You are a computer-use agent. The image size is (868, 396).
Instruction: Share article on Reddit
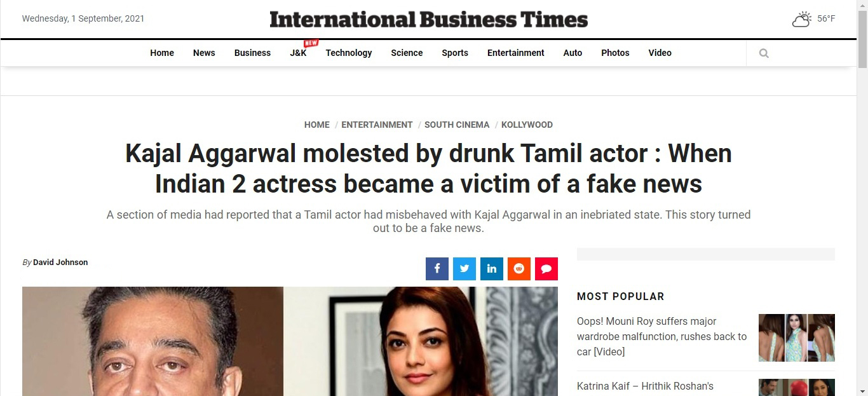pos(519,269)
